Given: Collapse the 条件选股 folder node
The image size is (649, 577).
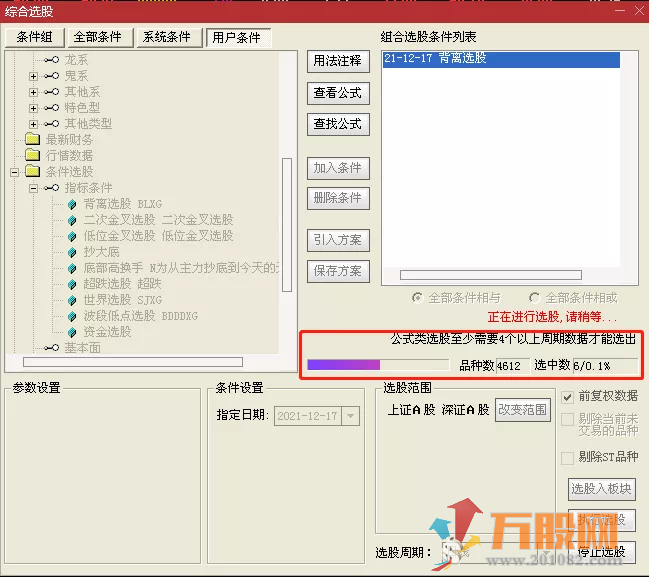Looking at the screenshot, I should pos(14,172).
